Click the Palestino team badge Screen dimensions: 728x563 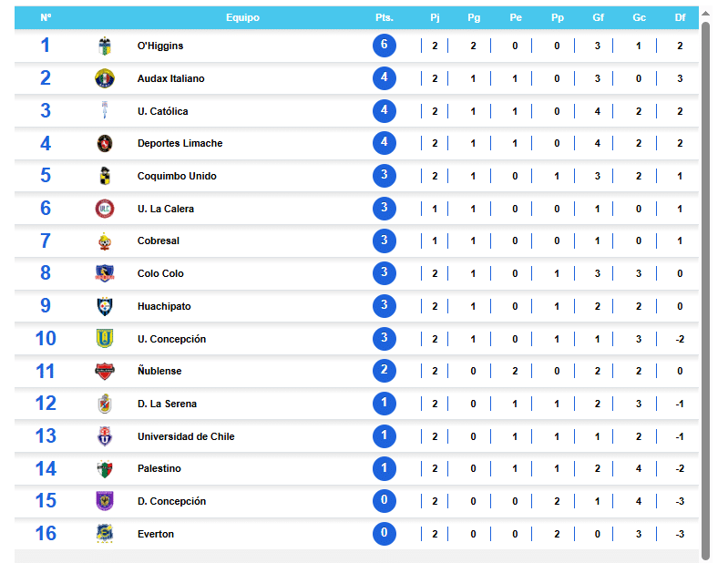[105, 469]
